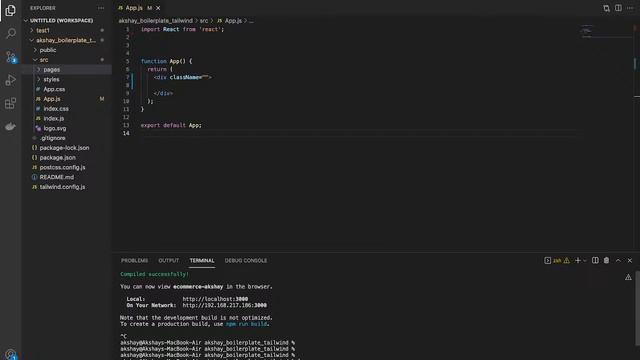Switch to the OUTPUT panel tab
Viewport: 640px width, 360px height.
click(x=169, y=260)
